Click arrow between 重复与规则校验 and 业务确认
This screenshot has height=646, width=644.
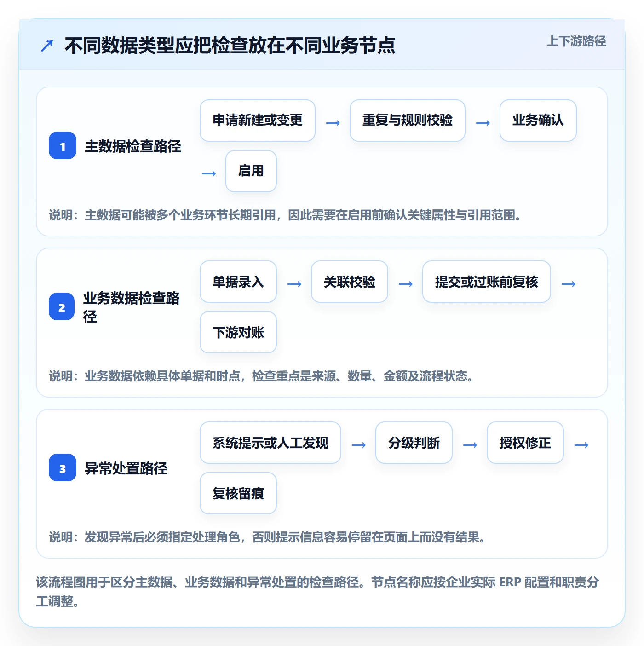tap(483, 123)
